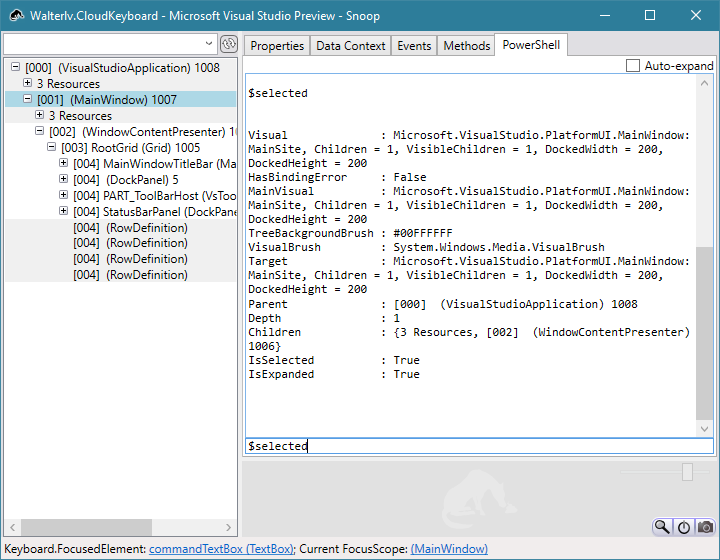Viewport: 720px width, 560px height.
Task: Select the [000] (VisualStudioApplication) 1008 row
Action: pyautogui.click(x=122, y=67)
